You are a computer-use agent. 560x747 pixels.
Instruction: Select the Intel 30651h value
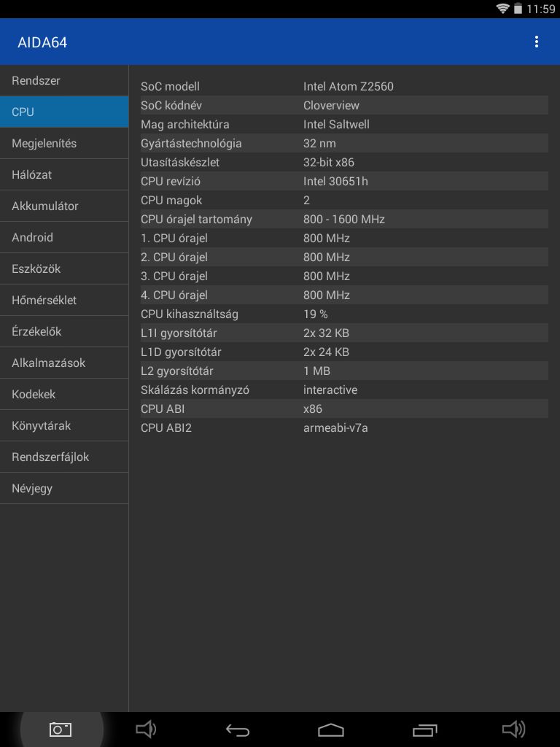[x=335, y=182]
